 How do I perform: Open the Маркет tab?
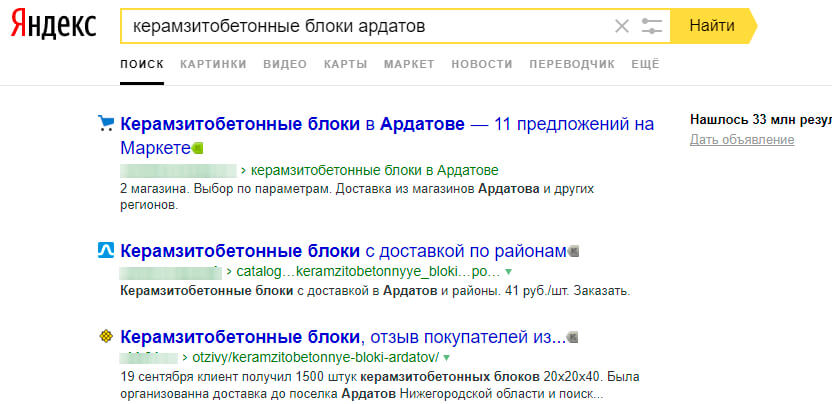pyautogui.click(x=409, y=64)
